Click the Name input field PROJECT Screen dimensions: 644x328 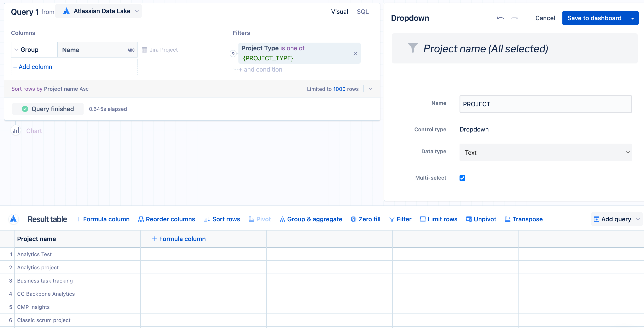(546, 104)
